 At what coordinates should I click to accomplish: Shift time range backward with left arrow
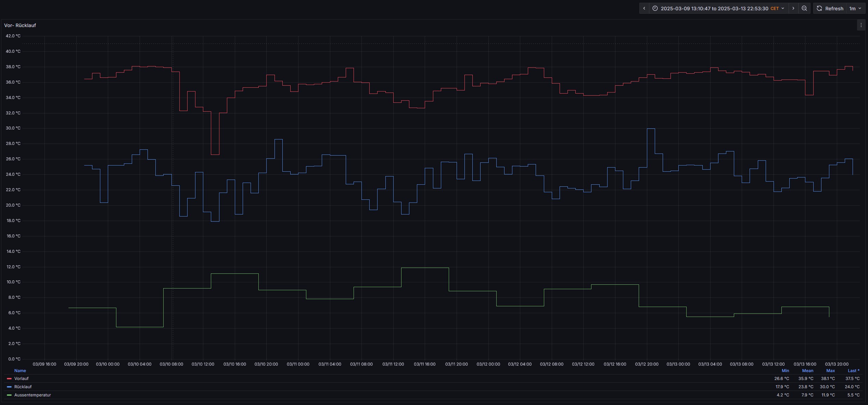click(x=644, y=9)
